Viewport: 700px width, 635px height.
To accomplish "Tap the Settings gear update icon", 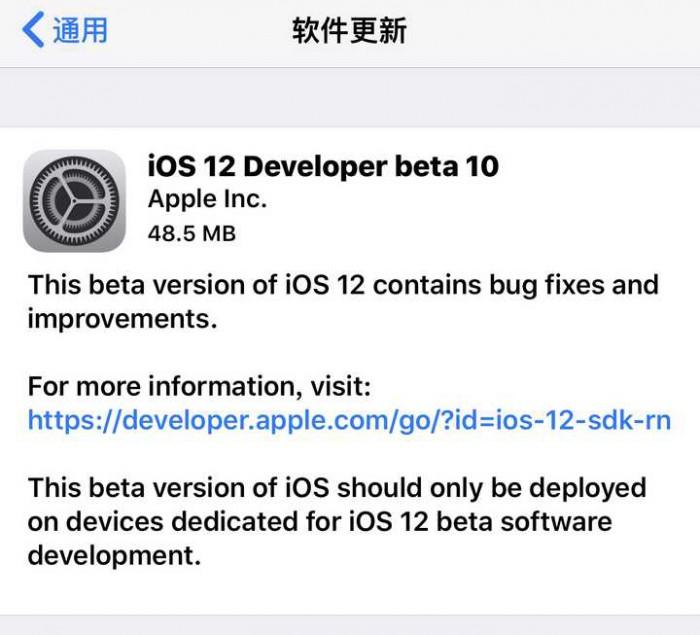I will pyautogui.click(x=74, y=200).
